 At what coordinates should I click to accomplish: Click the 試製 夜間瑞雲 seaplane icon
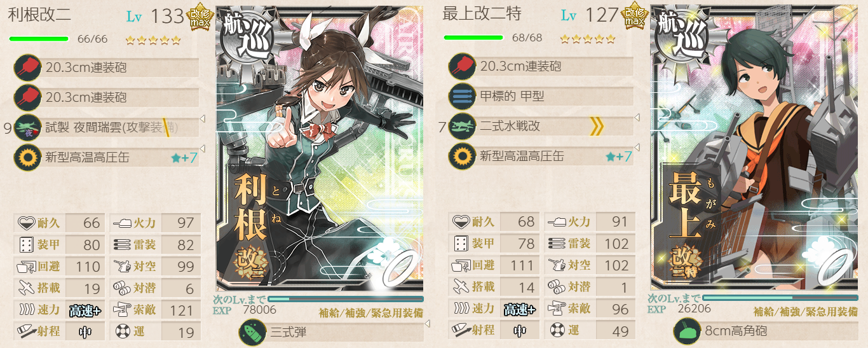pos(28,127)
